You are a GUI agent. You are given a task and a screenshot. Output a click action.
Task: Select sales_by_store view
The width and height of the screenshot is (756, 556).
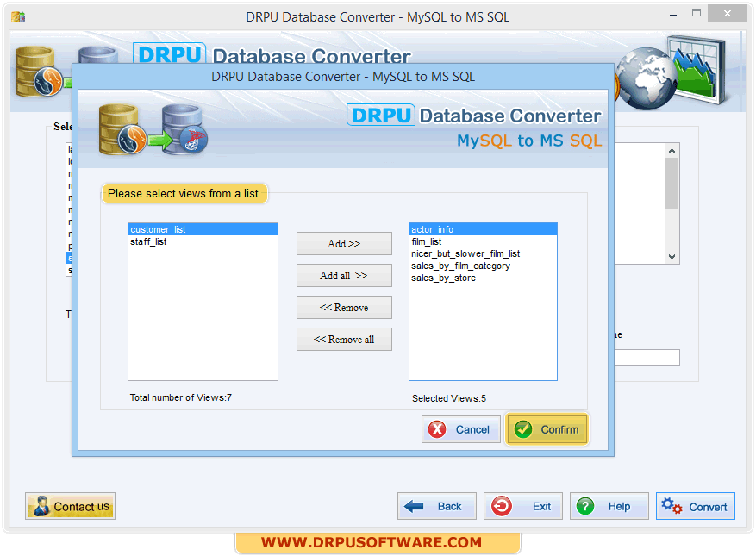pos(483,278)
